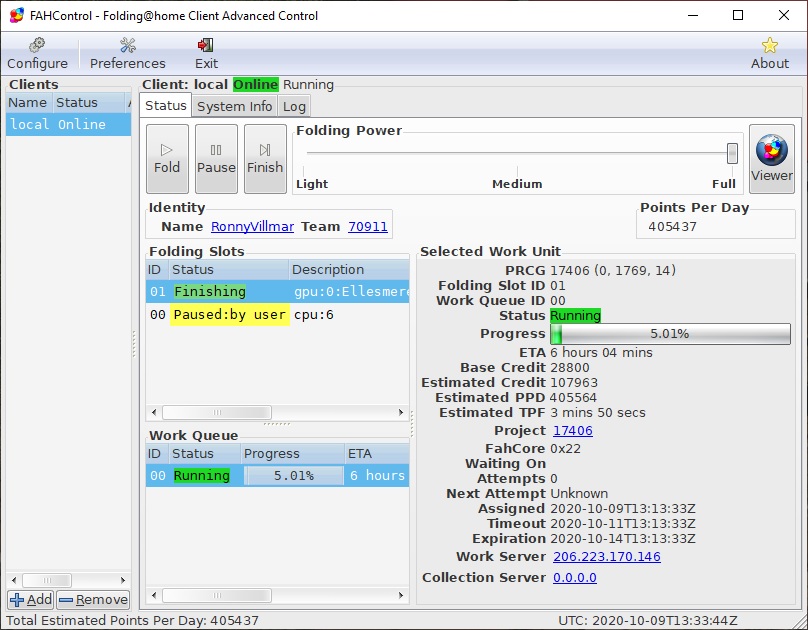808x630 pixels.
Task: Click Estimated PPD value 405564
Action: tap(573, 398)
